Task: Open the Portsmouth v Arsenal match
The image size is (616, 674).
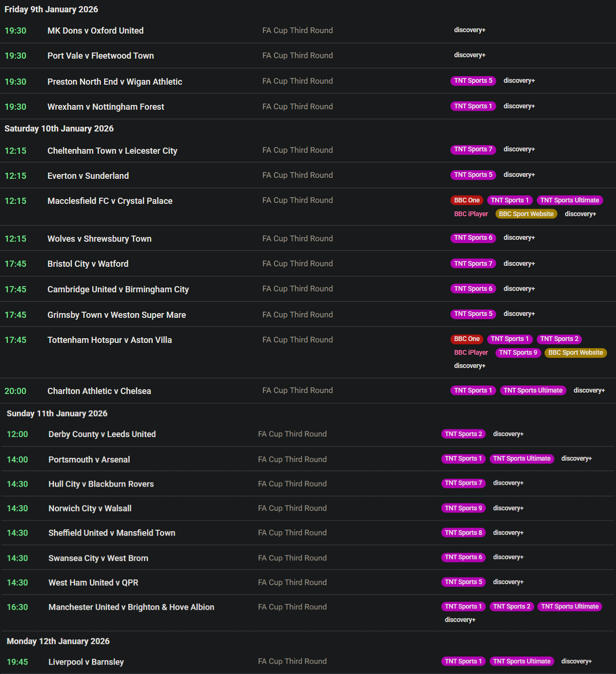Action: [x=89, y=460]
